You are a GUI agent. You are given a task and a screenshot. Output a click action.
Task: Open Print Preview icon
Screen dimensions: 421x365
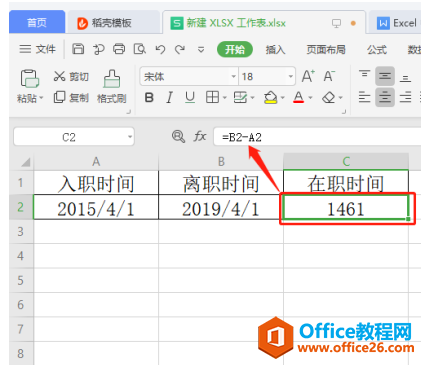click(x=139, y=49)
